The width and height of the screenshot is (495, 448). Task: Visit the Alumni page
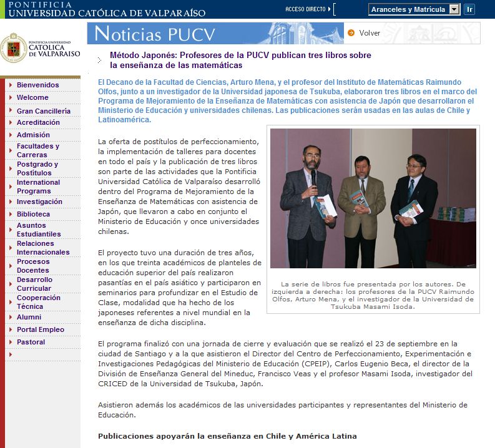coord(29,317)
